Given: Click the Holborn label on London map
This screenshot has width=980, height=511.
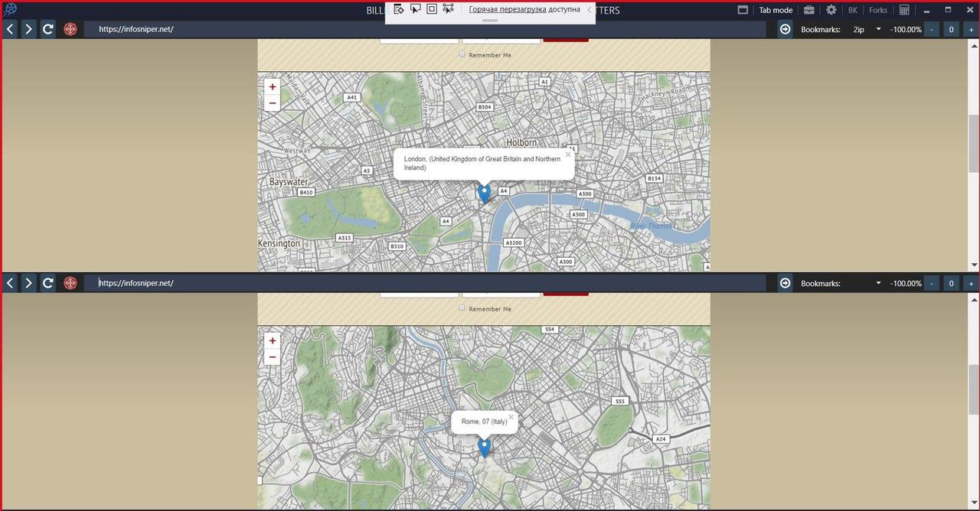Looking at the screenshot, I should (x=521, y=142).
